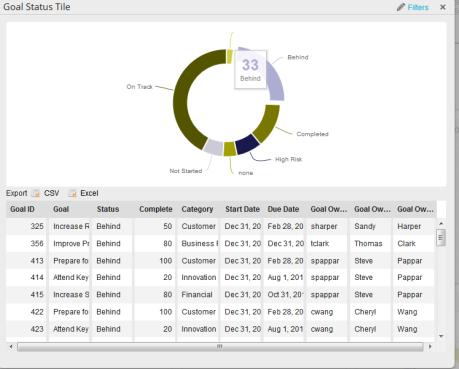
Task: Click the High Risk chart label
Action: 288,159
